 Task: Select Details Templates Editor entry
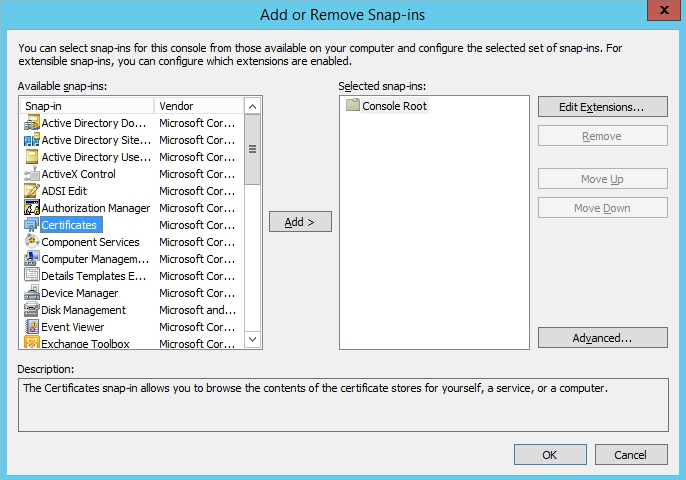pos(94,276)
